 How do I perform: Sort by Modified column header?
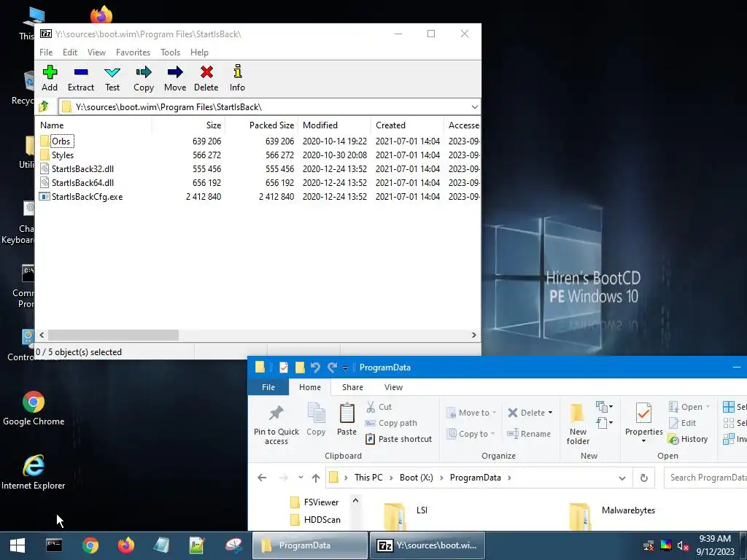334,125
